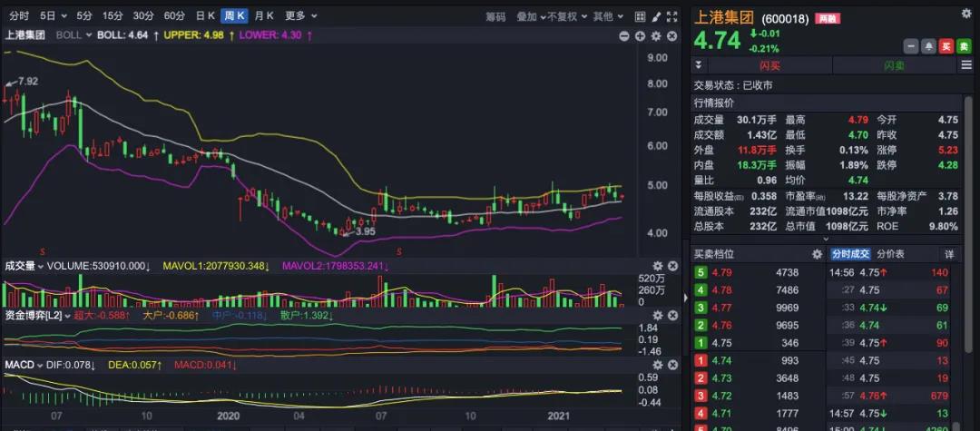This screenshot has width=980, height=431.
Task: Collapse quote details with chevron below 总股本
Action: pos(827,238)
